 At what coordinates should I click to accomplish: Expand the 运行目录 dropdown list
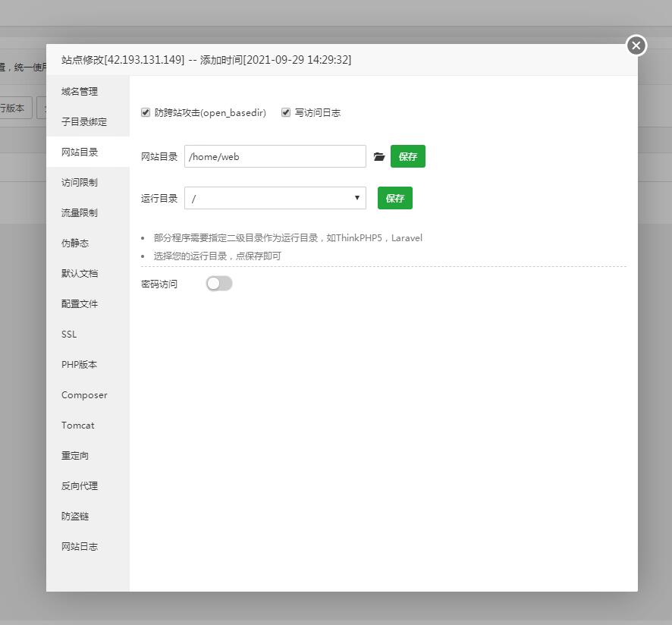pos(275,198)
